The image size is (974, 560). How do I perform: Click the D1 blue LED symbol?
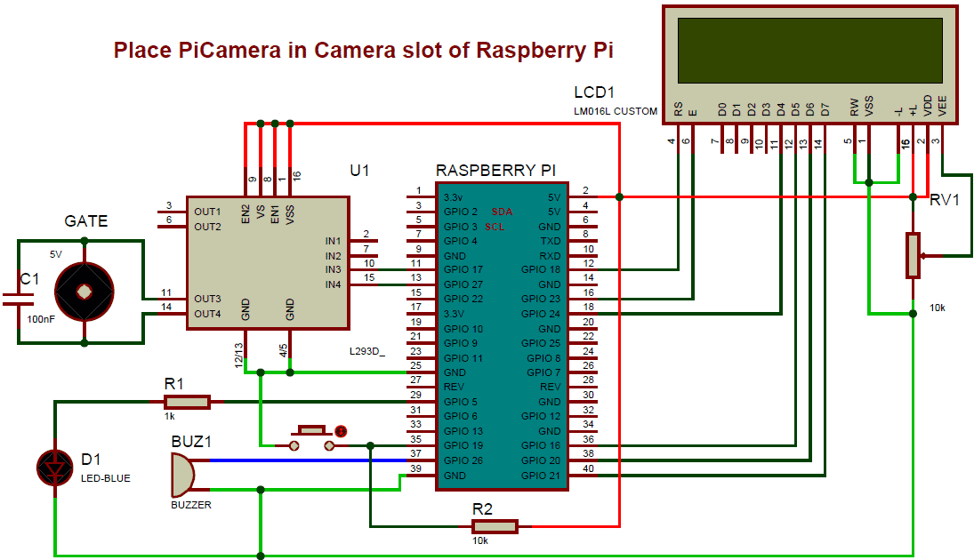(x=55, y=468)
